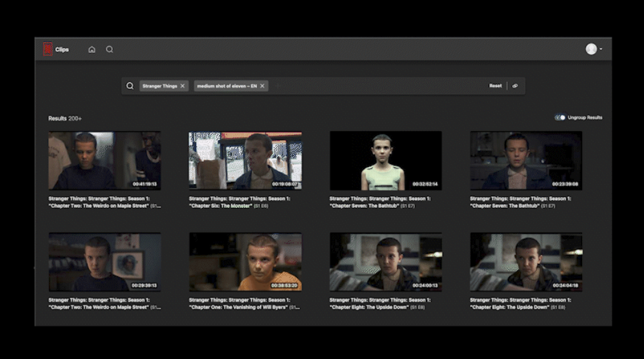644x359 pixels.
Task: Click the Clips app logo
Action: click(x=48, y=49)
